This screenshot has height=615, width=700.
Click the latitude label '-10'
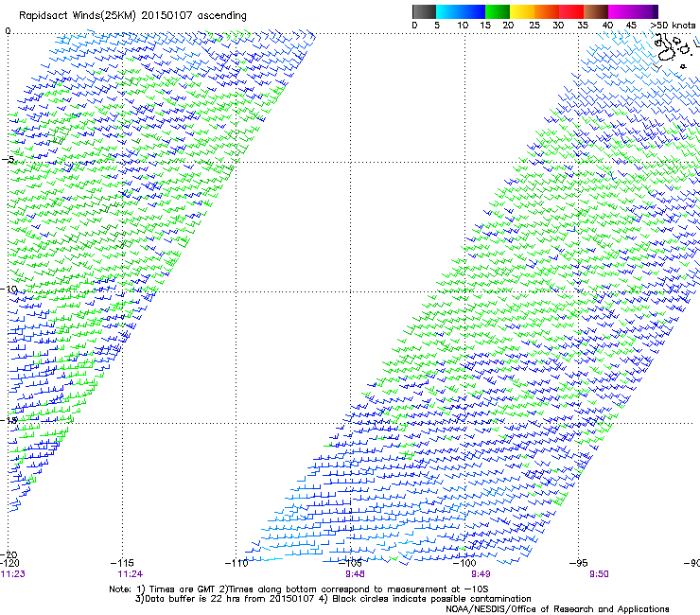click(x=9, y=290)
